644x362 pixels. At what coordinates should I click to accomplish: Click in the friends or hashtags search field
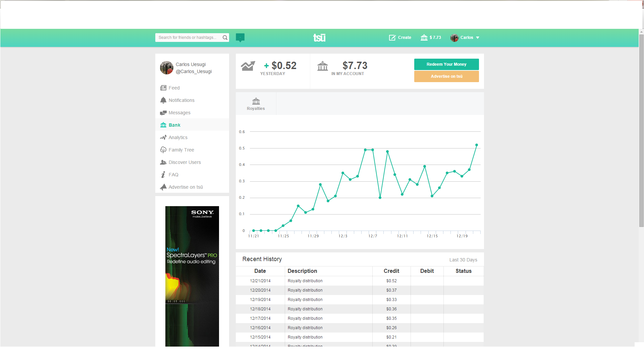(188, 38)
